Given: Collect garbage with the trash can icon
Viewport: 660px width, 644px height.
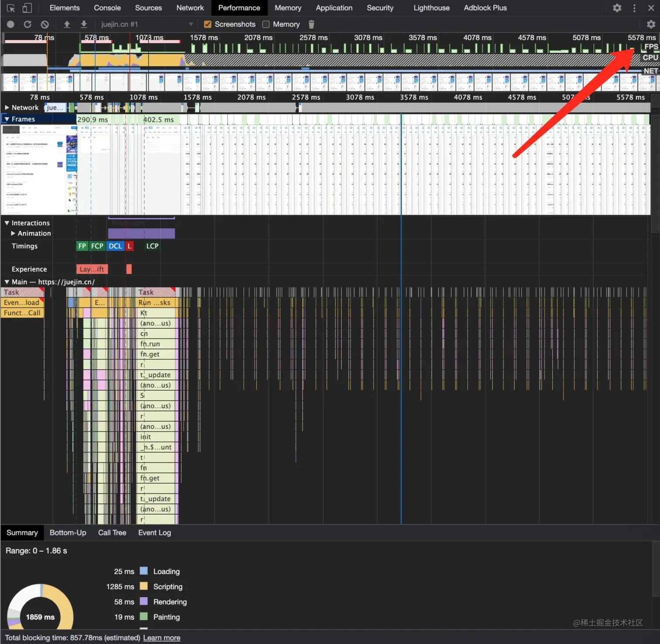Looking at the screenshot, I should click(x=311, y=24).
